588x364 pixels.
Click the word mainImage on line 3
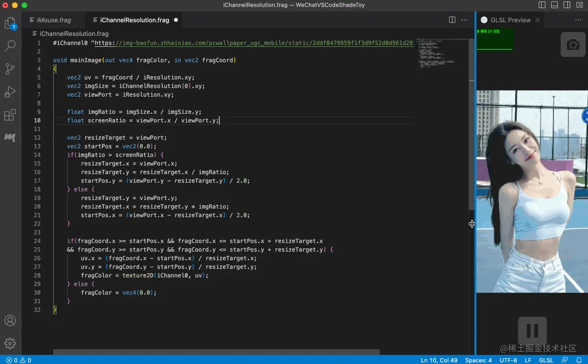click(x=86, y=60)
